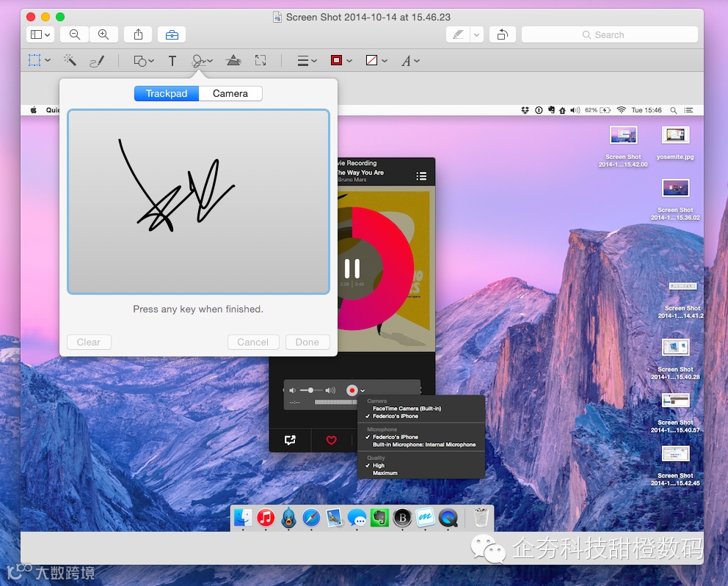This screenshot has width=728, height=586.
Task: Click the Wi-Fi icon in menu bar
Action: (x=621, y=110)
